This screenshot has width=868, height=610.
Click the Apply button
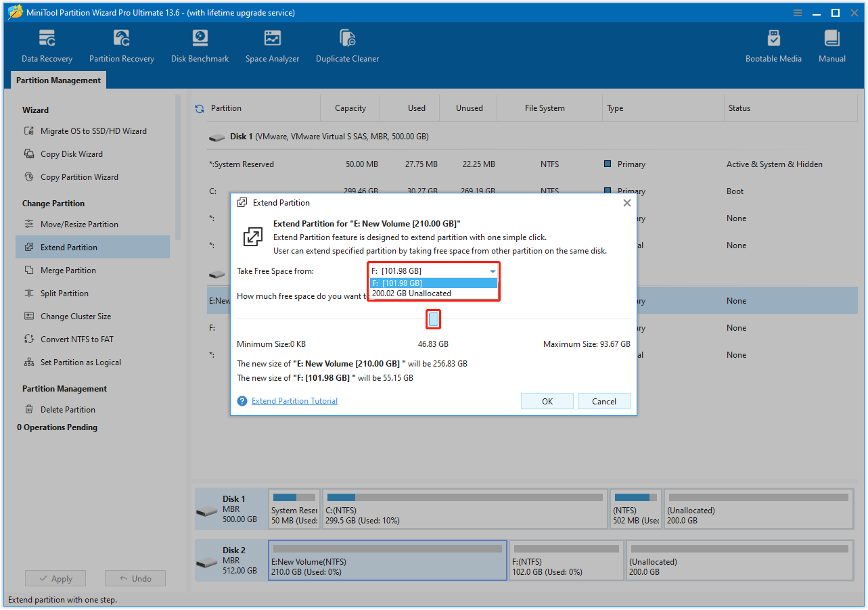click(55, 579)
